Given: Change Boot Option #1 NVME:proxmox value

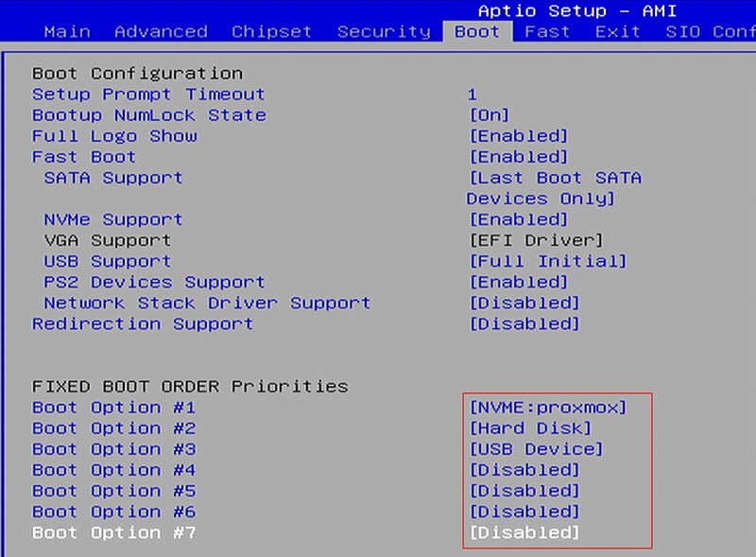Looking at the screenshot, I should tap(548, 408).
